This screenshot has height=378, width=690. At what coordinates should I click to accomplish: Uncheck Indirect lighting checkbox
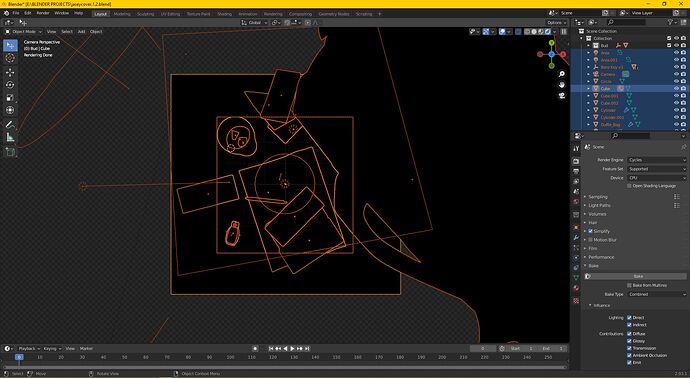pos(629,325)
